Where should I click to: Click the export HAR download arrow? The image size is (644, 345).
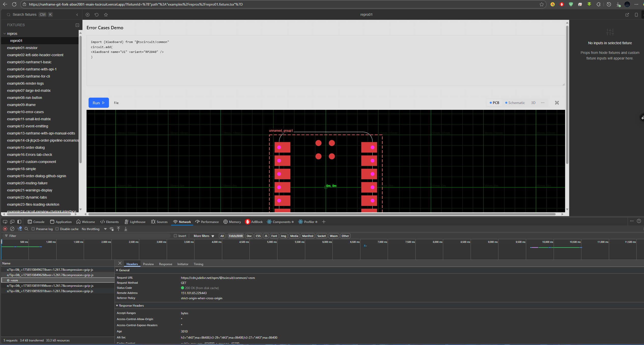click(126, 229)
